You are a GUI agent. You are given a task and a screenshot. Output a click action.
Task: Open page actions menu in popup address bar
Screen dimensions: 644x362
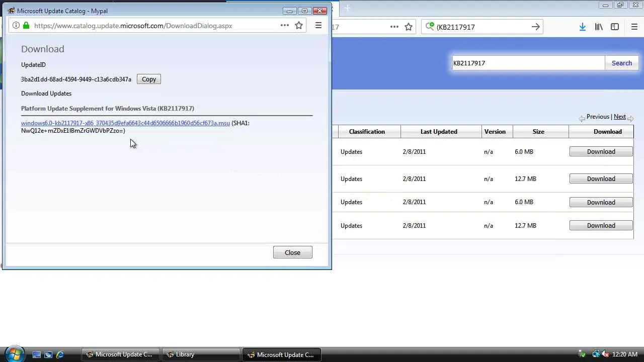(285, 26)
